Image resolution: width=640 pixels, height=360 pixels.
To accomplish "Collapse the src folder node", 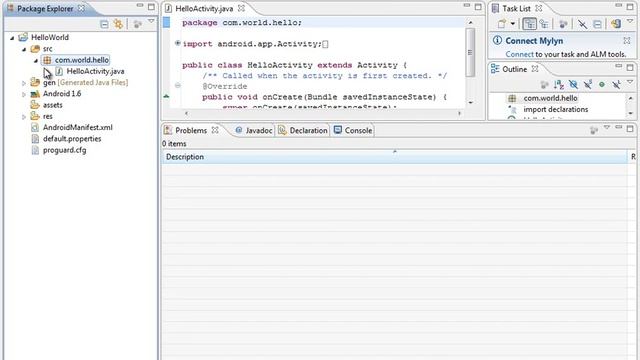I will tap(24, 49).
